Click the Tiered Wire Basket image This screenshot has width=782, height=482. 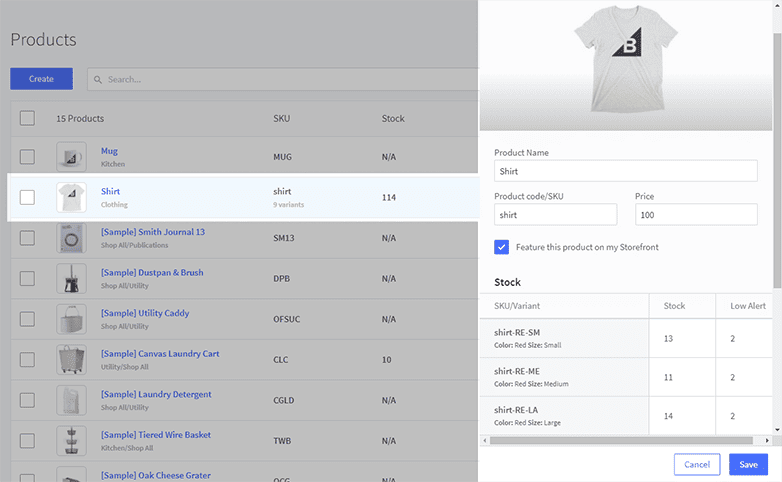71,441
